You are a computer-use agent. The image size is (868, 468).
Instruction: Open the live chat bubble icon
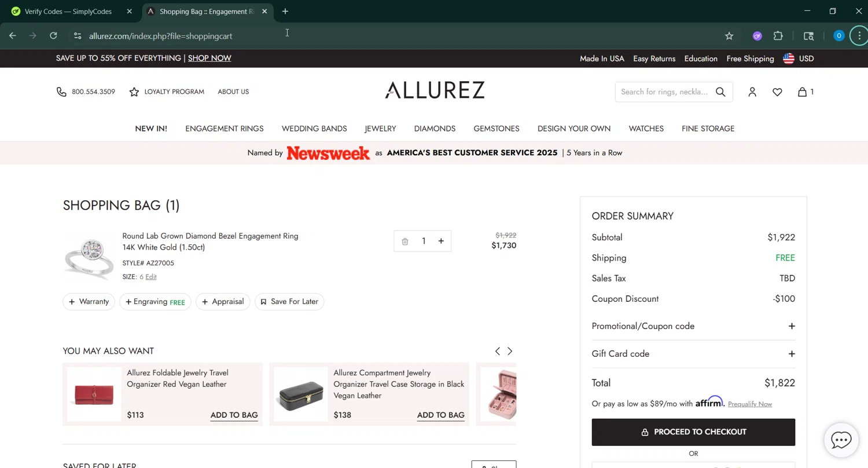pos(841,440)
